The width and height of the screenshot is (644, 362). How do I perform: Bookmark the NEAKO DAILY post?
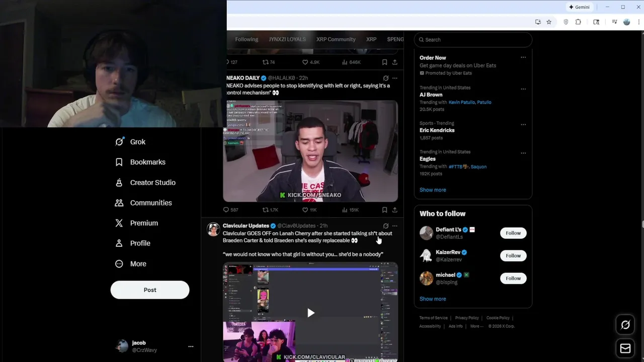[384, 210]
